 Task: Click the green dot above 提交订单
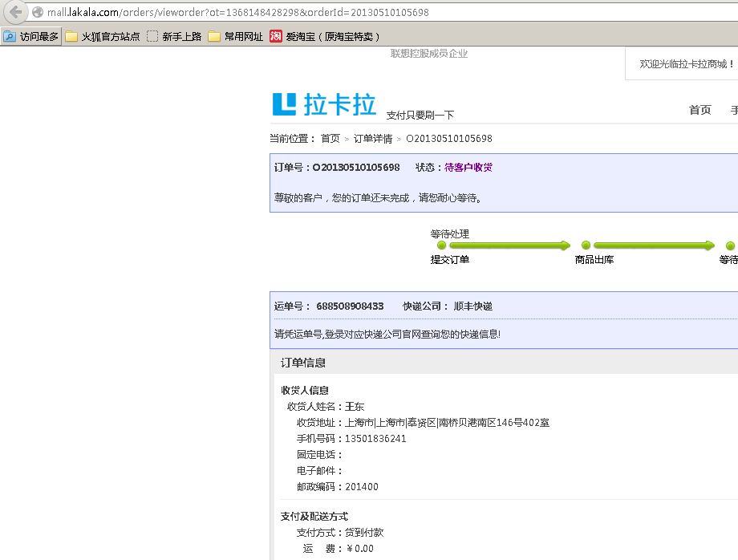[x=441, y=246]
